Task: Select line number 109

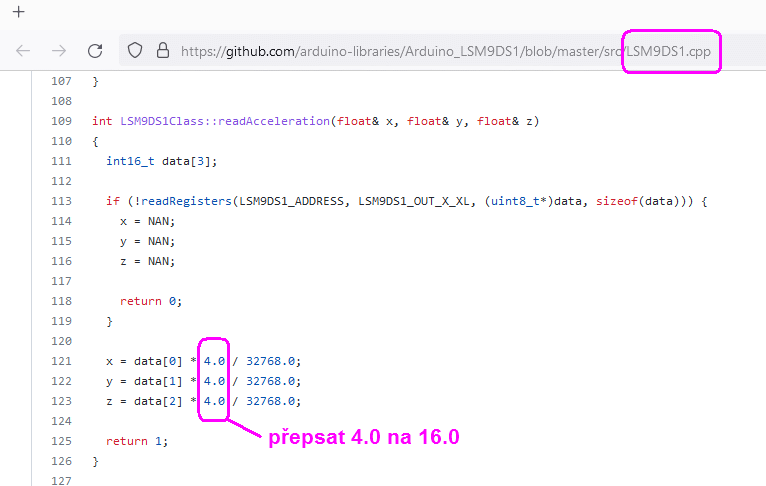Action: coord(60,121)
